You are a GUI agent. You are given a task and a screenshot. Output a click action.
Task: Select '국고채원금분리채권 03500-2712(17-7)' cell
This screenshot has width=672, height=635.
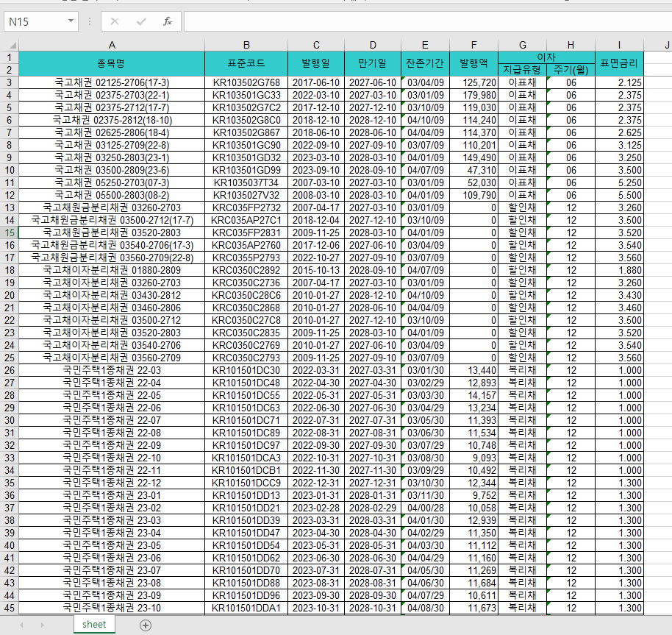tap(112, 221)
